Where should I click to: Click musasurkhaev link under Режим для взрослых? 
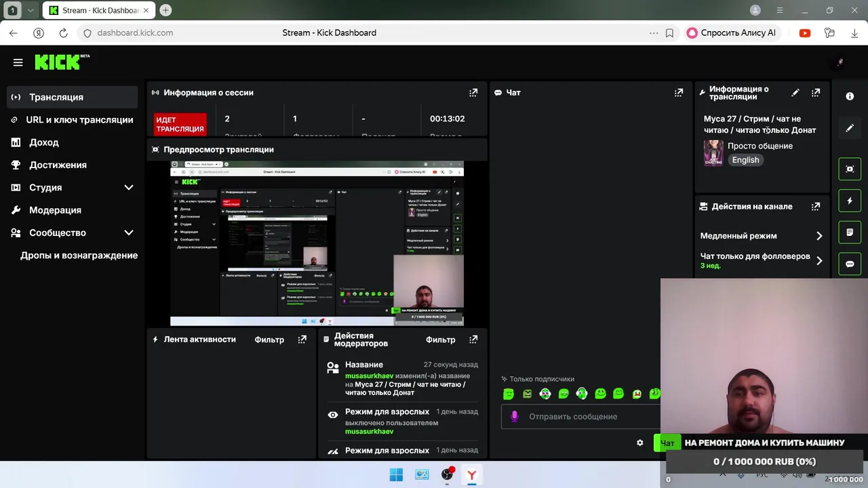tap(369, 431)
